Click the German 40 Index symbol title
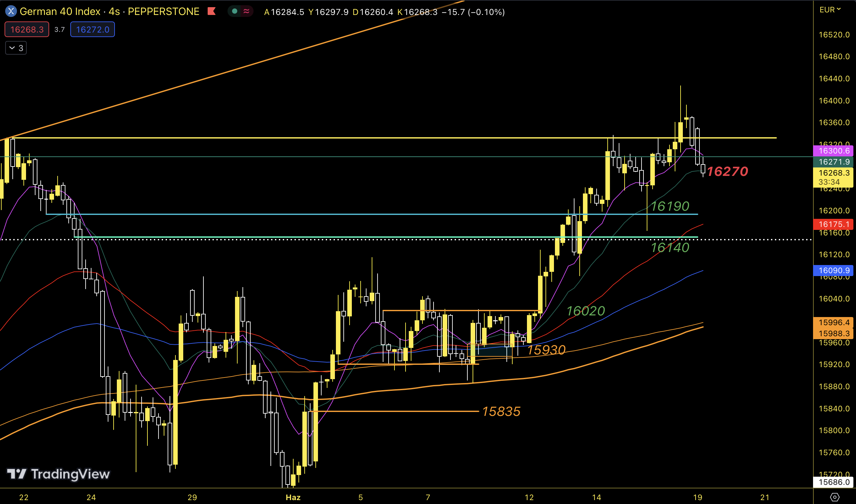Image resolution: width=856 pixels, height=504 pixels. (60, 12)
